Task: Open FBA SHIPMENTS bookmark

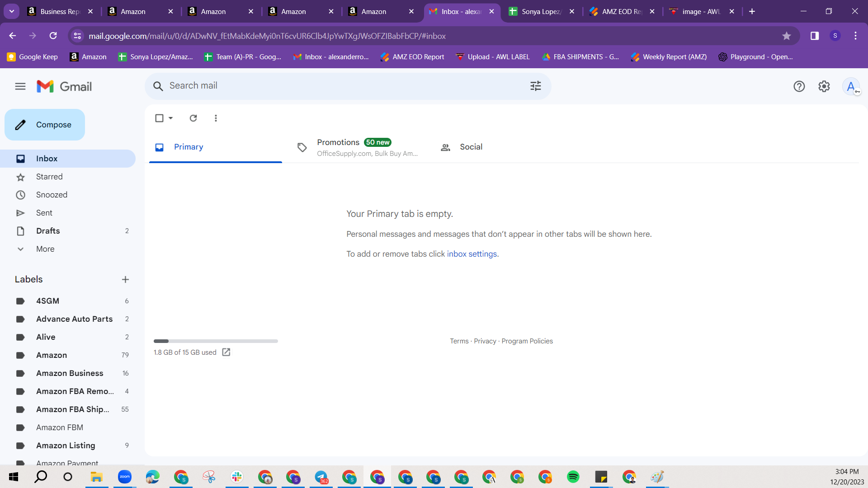Action: pos(580,57)
